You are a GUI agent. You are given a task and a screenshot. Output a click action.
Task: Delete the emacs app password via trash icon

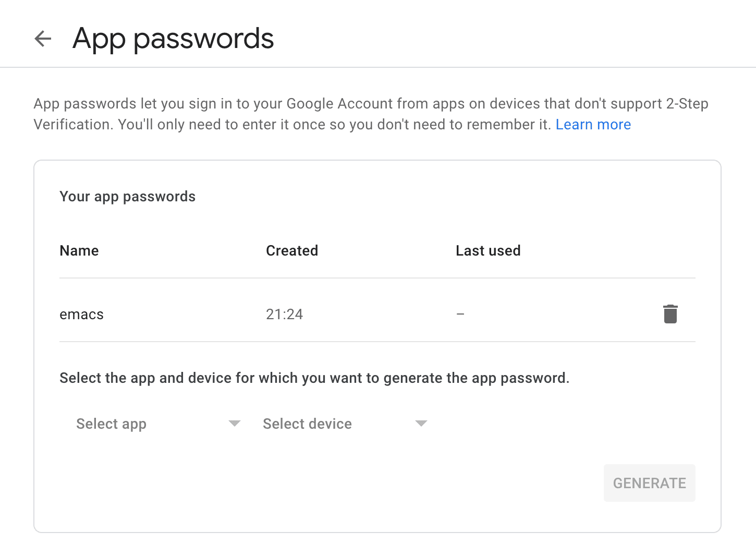[670, 314]
